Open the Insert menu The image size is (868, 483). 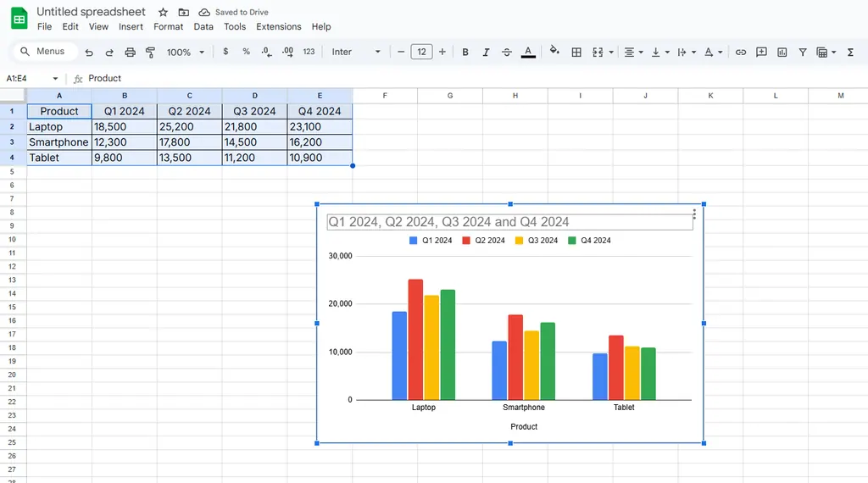(131, 27)
